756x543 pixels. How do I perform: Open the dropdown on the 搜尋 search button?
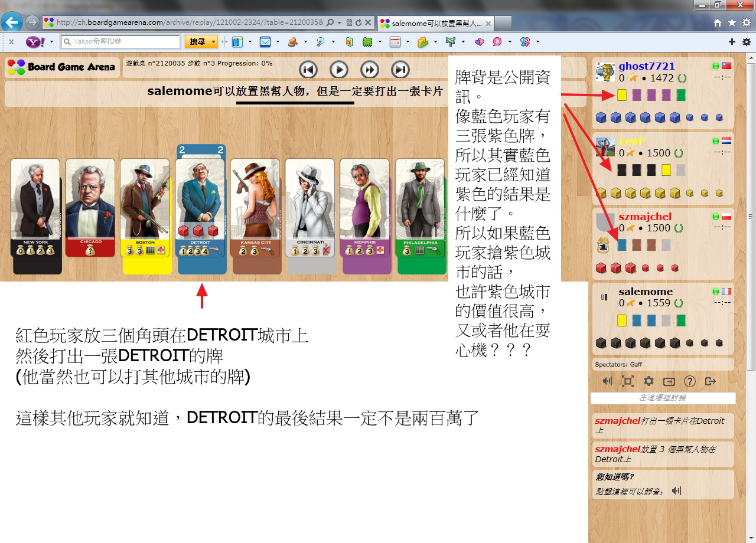coord(213,42)
